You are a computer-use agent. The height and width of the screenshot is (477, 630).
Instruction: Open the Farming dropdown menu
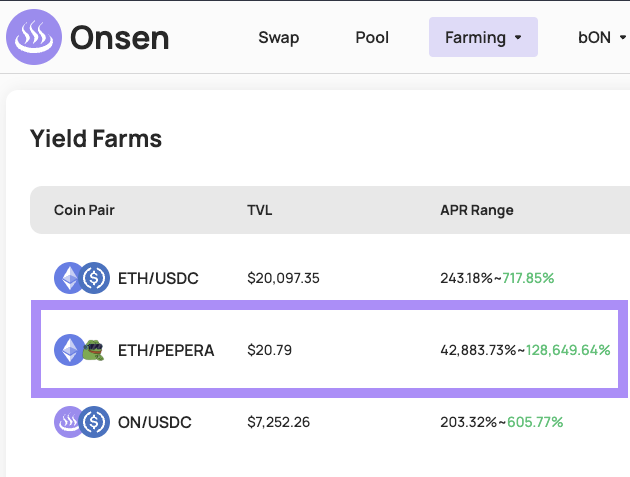483,37
